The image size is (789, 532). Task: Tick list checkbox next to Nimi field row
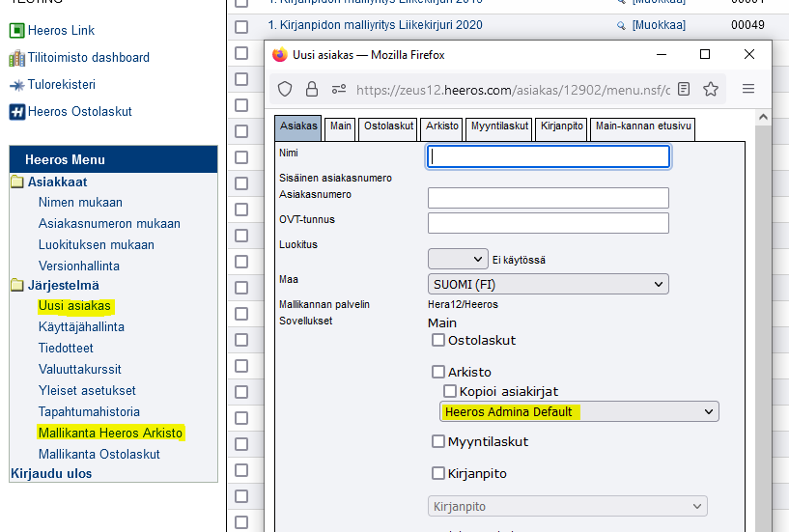(x=241, y=157)
